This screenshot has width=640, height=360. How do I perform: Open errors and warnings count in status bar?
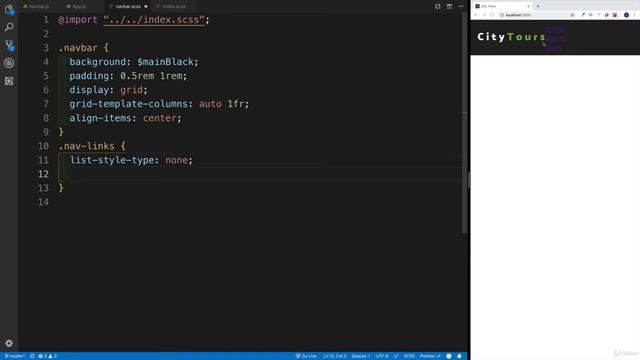[x=48, y=356]
